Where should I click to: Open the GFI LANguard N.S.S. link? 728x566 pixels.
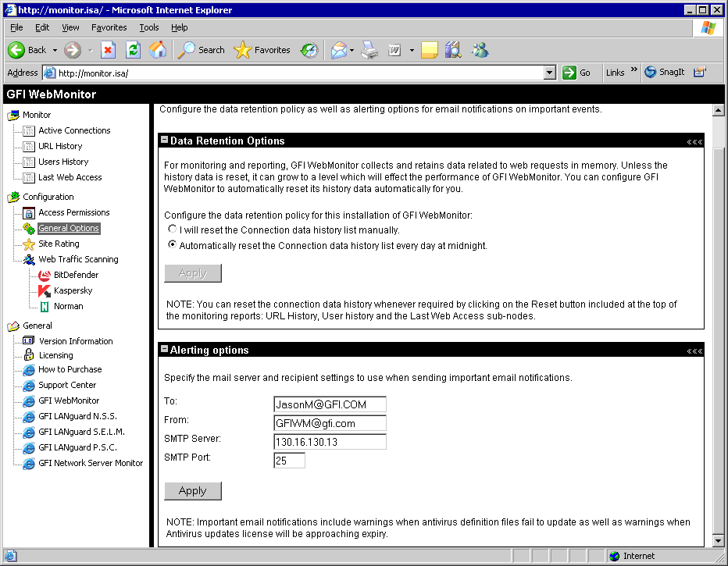coord(77,416)
